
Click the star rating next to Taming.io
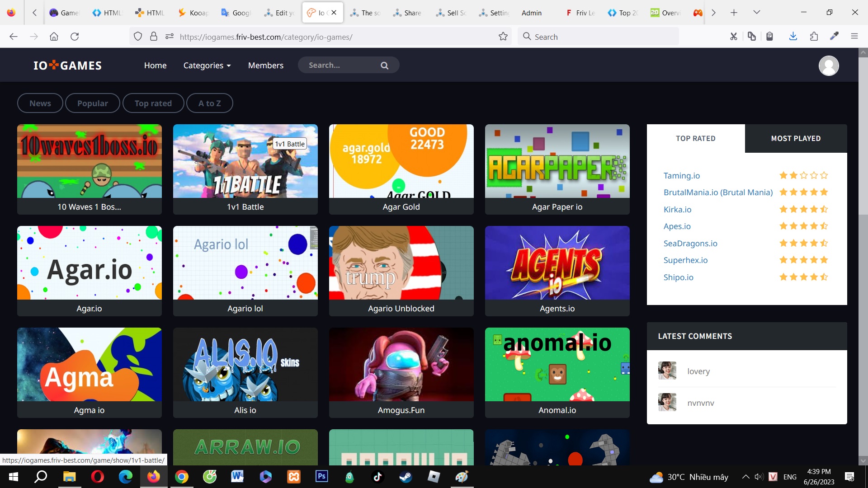tap(803, 175)
